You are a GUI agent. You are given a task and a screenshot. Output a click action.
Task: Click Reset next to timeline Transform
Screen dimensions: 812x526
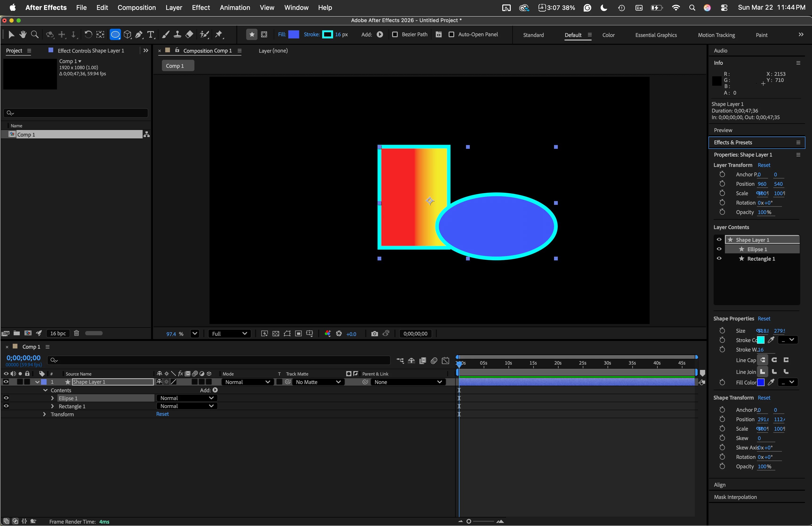[x=162, y=414]
